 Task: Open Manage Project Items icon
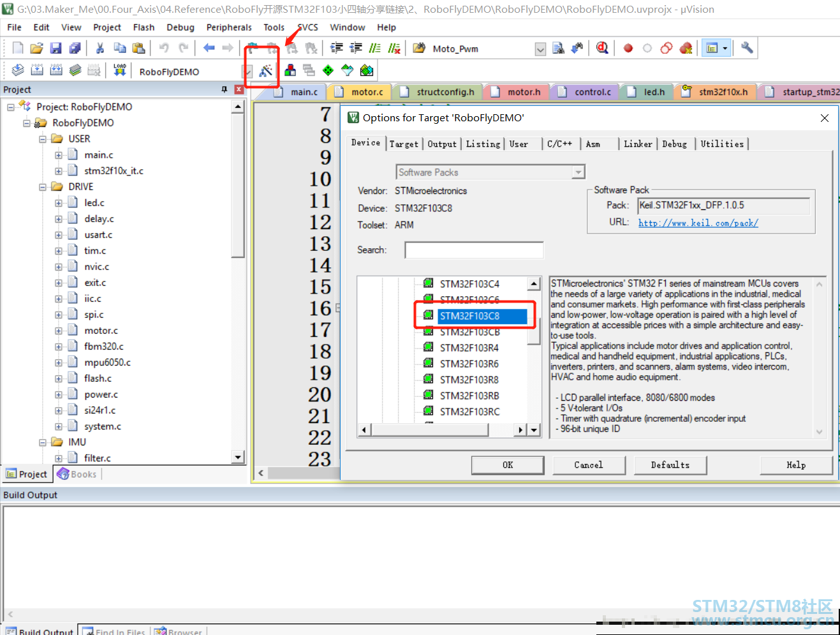[x=290, y=70]
